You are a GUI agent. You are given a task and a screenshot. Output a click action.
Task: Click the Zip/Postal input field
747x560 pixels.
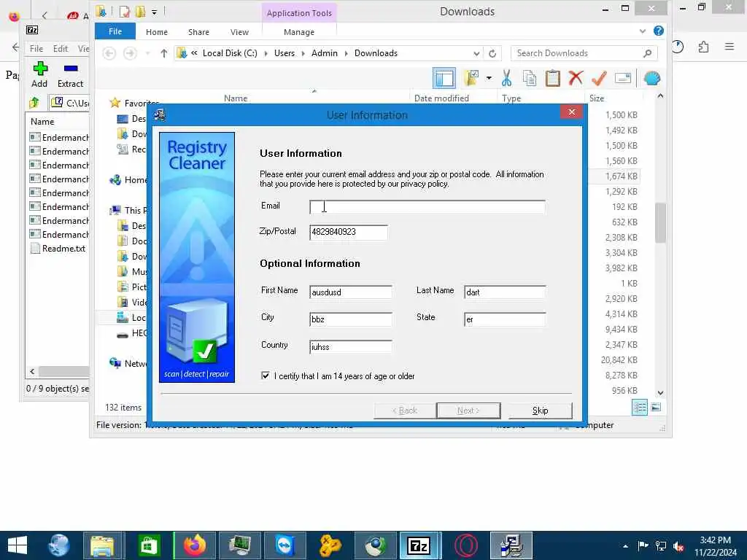pyautogui.click(x=348, y=232)
